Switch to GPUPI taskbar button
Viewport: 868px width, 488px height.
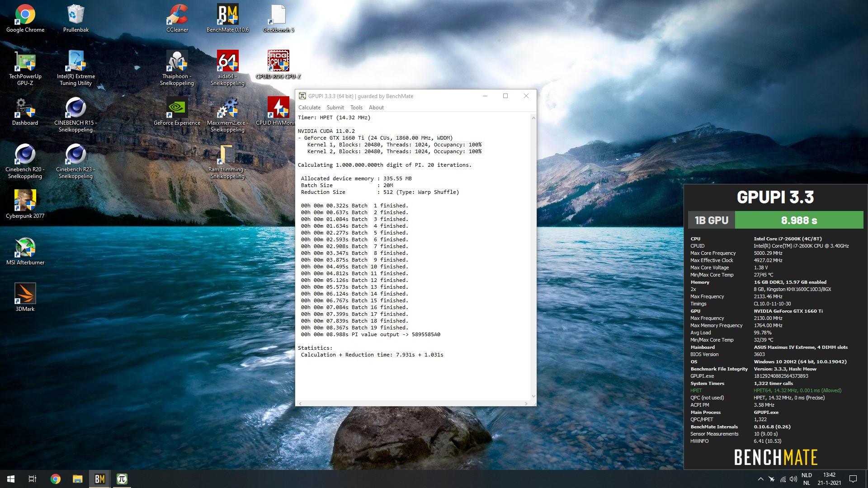point(122,479)
